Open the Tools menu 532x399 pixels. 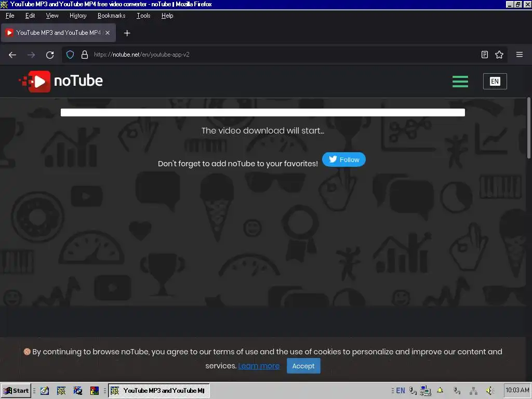[143, 16]
